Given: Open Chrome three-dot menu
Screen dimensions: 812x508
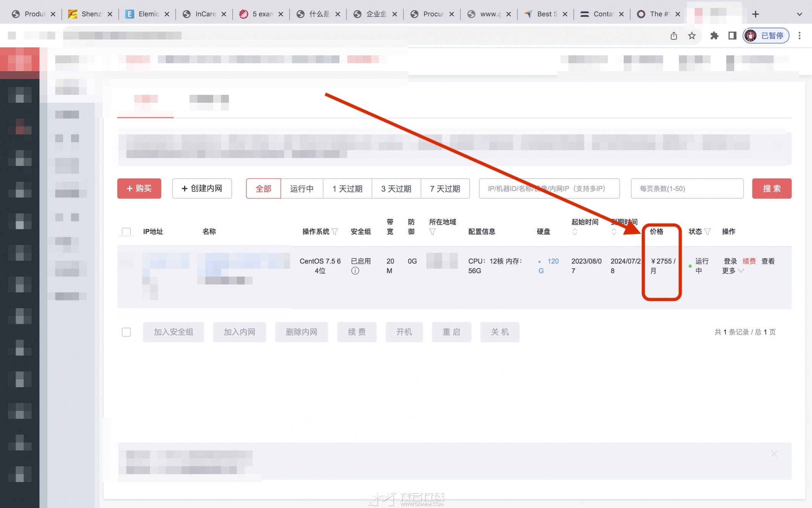Looking at the screenshot, I should (799, 36).
